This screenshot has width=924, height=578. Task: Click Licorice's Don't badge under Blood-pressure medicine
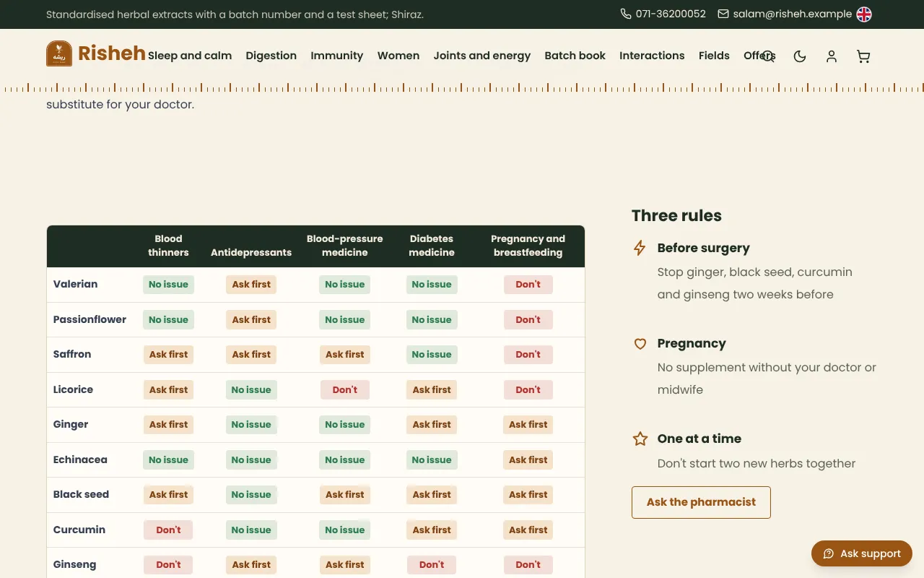(x=345, y=389)
